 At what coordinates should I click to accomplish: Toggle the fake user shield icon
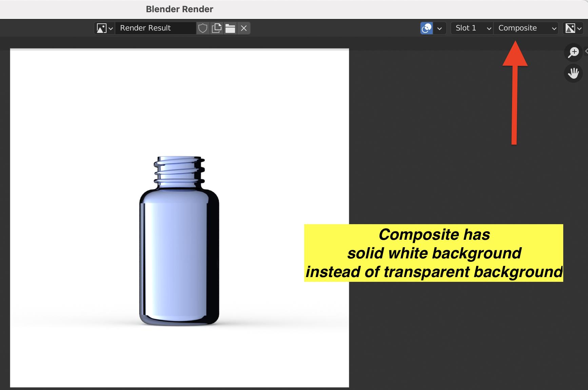[x=203, y=28]
